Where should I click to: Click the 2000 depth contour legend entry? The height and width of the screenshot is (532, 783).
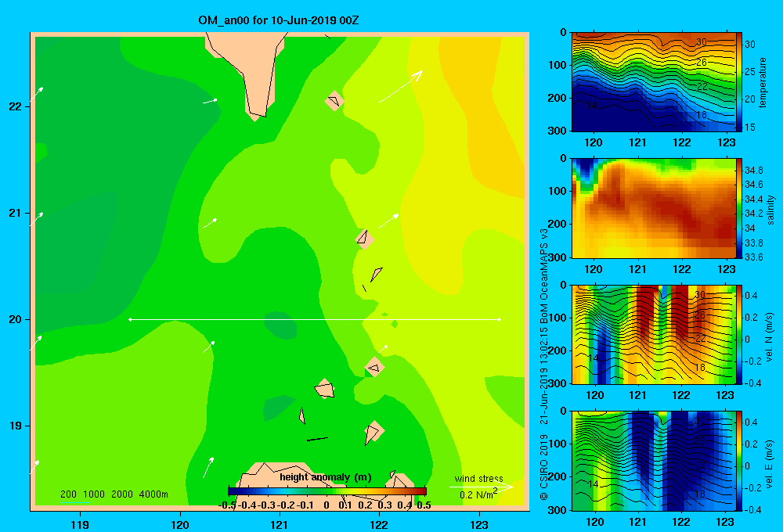tap(122, 494)
